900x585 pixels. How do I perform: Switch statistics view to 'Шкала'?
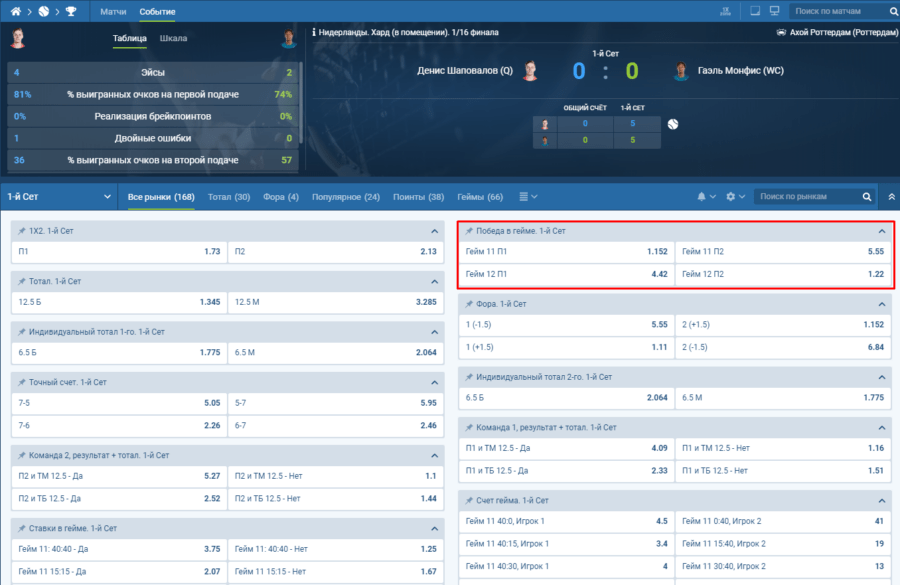click(x=173, y=39)
